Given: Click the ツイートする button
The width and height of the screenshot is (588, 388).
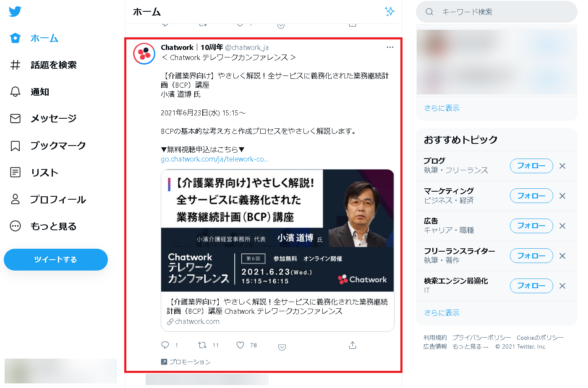Looking at the screenshot, I should pyautogui.click(x=56, y=260).
